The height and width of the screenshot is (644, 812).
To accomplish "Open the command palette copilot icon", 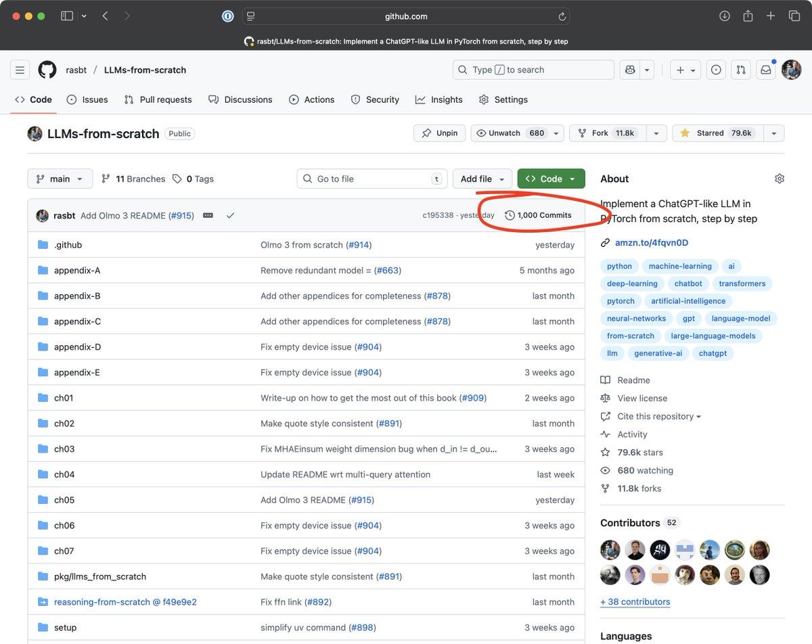I will point(629,69).
